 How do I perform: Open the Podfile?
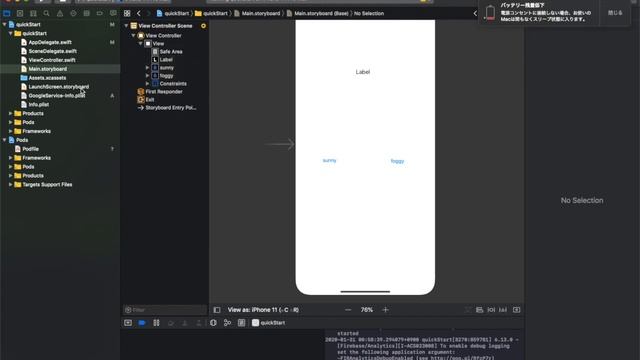coord(30,149)
